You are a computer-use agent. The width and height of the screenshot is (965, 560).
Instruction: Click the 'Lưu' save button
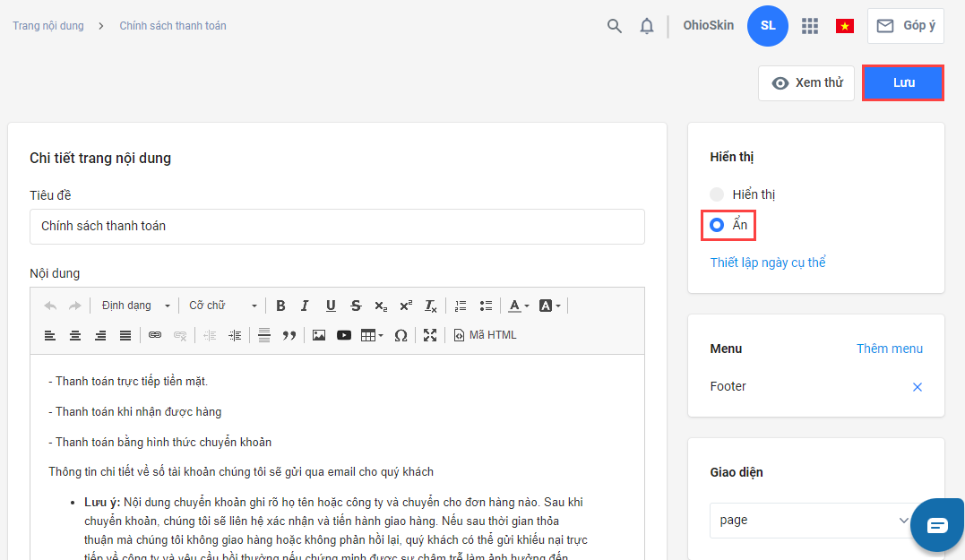pos(903,82)
